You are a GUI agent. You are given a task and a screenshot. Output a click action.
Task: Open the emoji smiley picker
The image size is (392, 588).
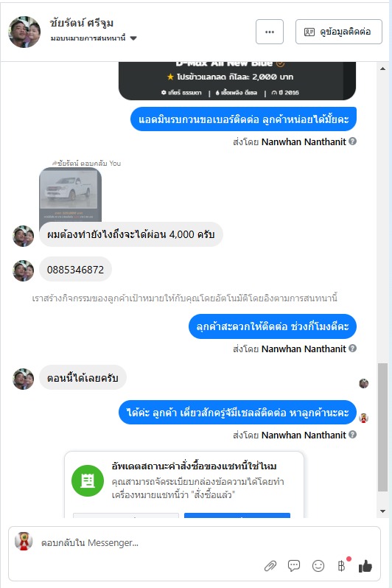[x=318, y=565]
